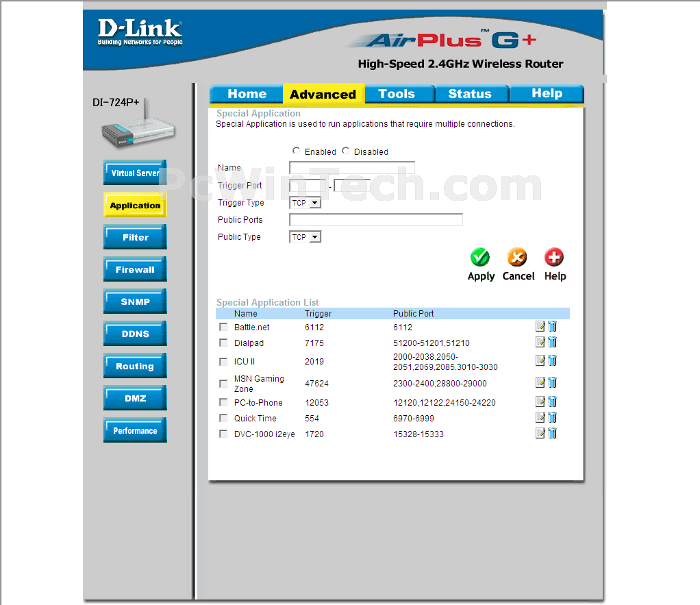The height and width of the screenshot is (605, 700).
Task: Check the DVC-1000 i2eye checkbox
Action: (x=224, y=434)
